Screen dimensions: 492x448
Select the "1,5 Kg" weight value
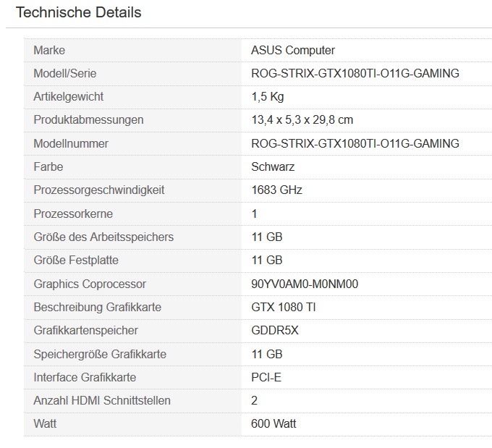pos(268,96)
